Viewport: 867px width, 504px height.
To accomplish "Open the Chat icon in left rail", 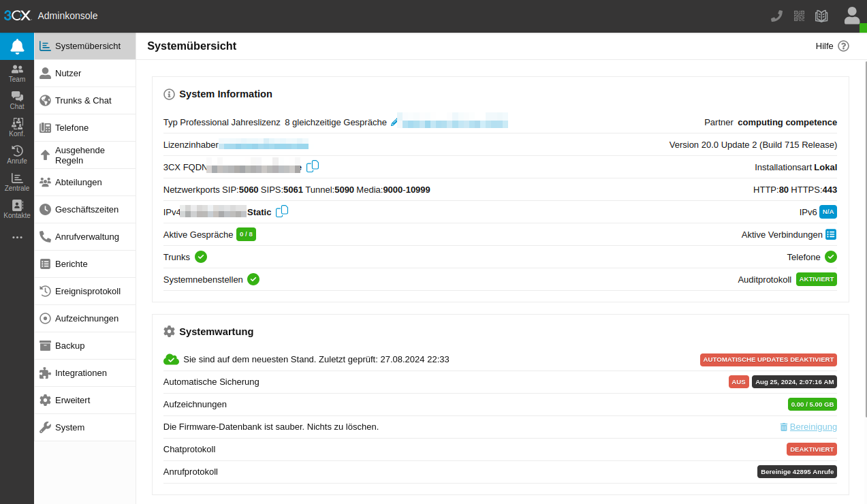I will pyautogui.click(x=17, y=100).
